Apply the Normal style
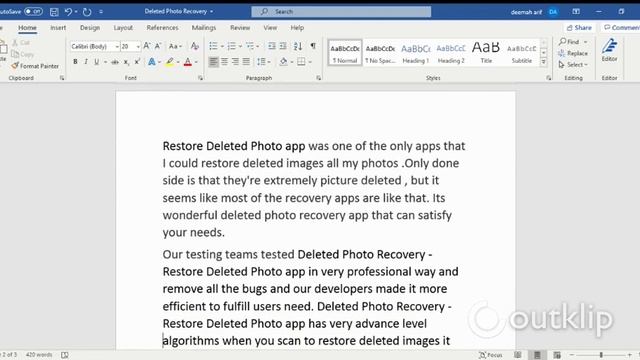 pyautogui.click(x=345, y=53)
